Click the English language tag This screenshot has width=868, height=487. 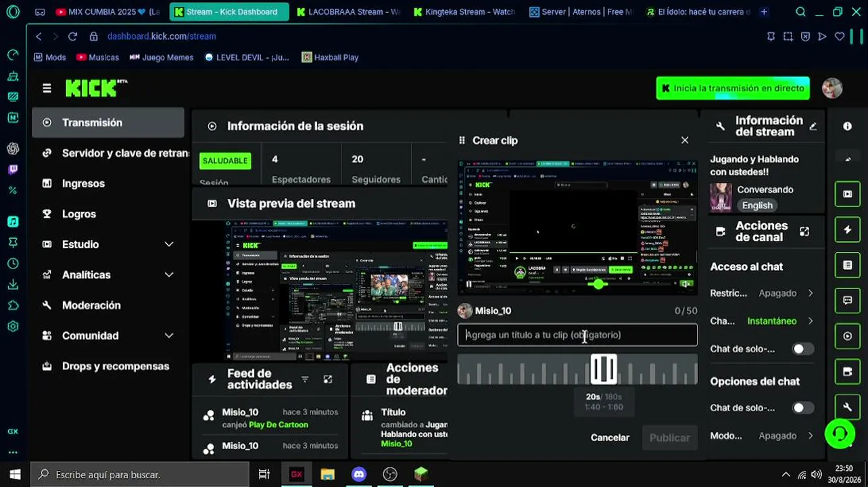click(x=757, y=206)
